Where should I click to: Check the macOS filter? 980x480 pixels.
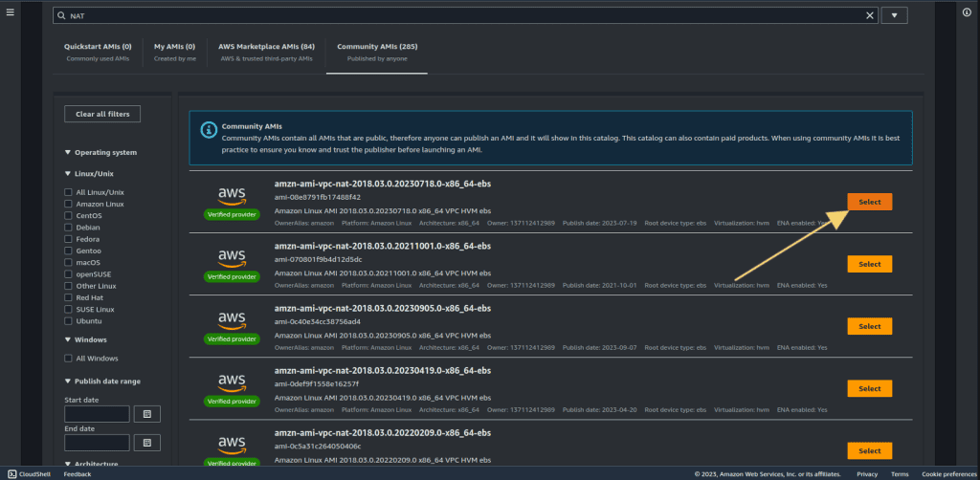(x=68, y=262)
